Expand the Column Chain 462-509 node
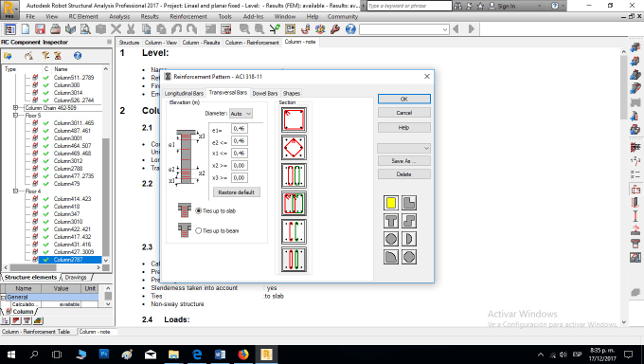The image size is (644, 364). [x=15, y=108]
